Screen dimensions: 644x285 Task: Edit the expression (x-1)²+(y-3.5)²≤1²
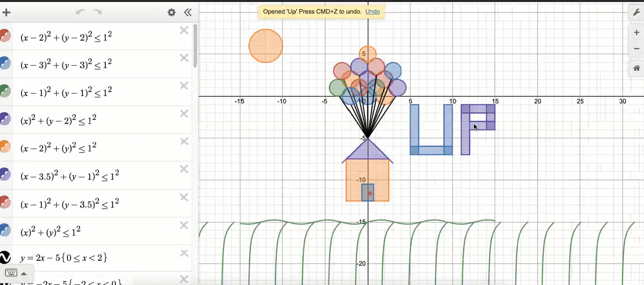(x=70, y=203)
